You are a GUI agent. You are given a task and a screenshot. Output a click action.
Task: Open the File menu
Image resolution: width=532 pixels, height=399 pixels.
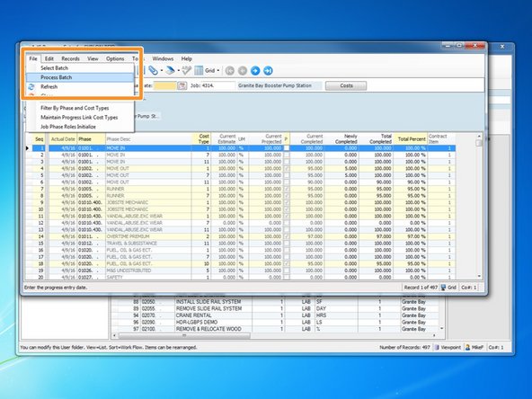(x=33, y=58)
